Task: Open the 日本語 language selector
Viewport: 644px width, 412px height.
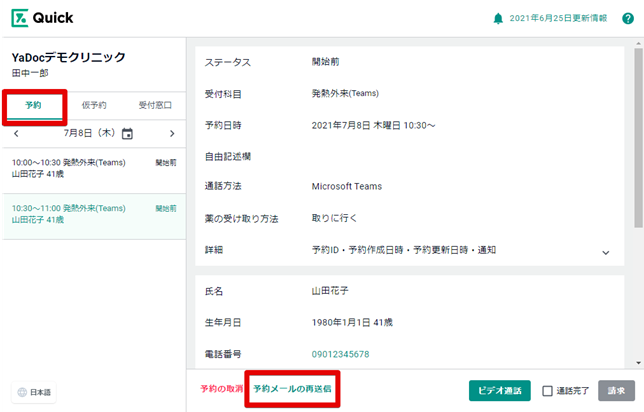Action: (35, 392)
